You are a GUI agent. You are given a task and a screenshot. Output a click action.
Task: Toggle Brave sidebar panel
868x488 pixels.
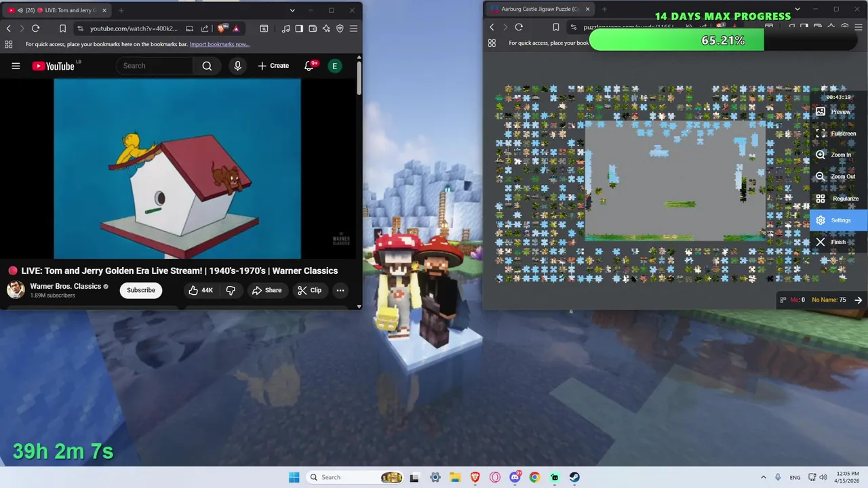tap(299, 28)
